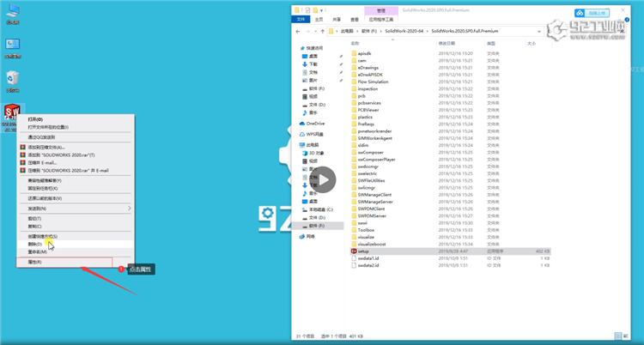
Task: Select the swComposer folder
Action: (x=370, y=153)
